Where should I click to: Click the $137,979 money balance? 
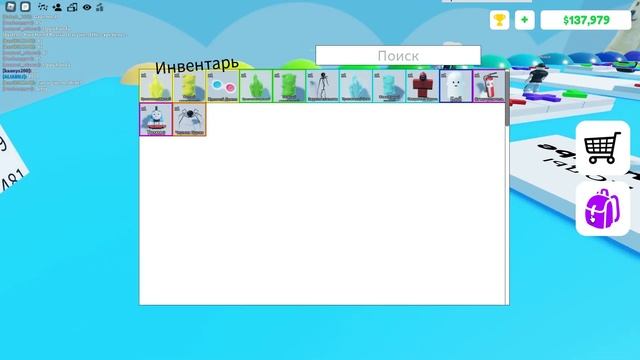(x=586, y=20)
